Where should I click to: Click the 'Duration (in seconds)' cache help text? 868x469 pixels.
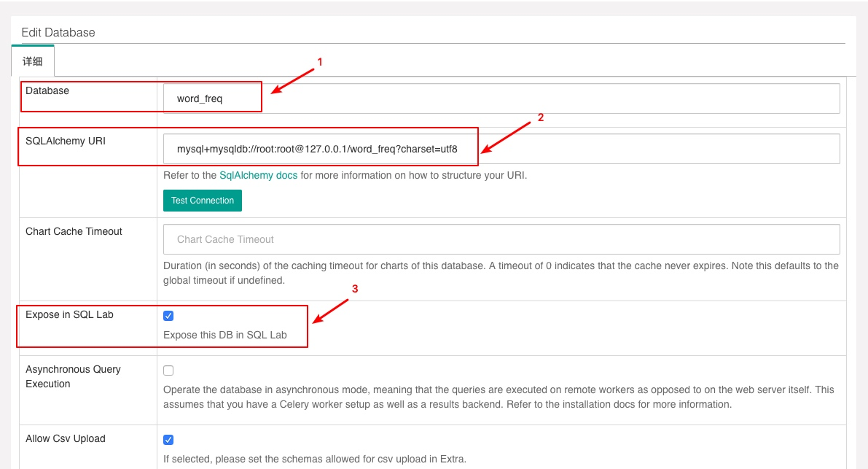click(501, 273)
